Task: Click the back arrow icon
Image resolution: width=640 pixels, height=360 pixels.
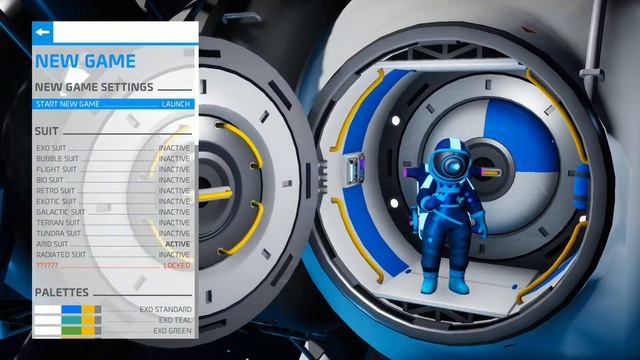Action: [42, 32]
